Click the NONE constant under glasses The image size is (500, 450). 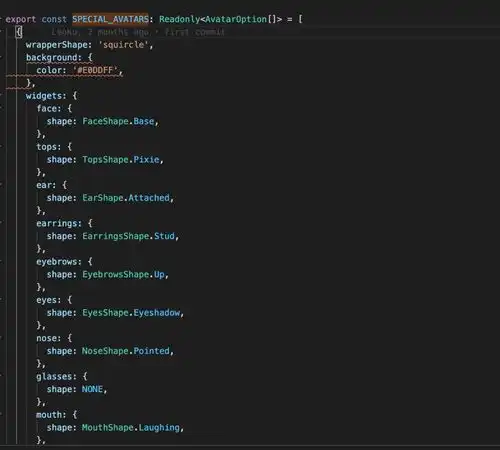(92, 389)
